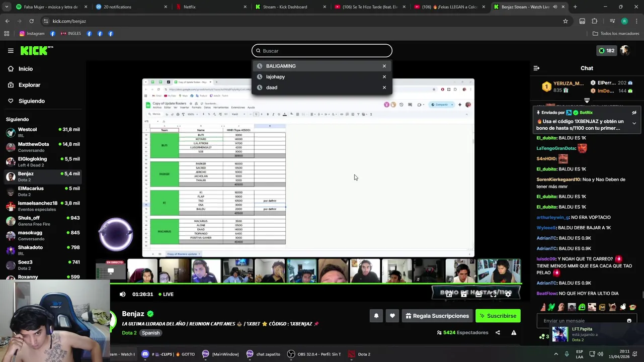Open Dota 2 from Windows taskbar
The image size is (644, 362).
[359, 354]
